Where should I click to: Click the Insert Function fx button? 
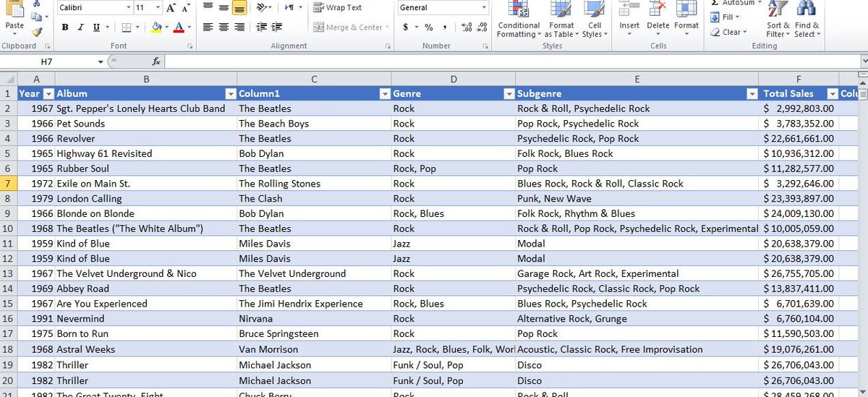click(156, 62)
